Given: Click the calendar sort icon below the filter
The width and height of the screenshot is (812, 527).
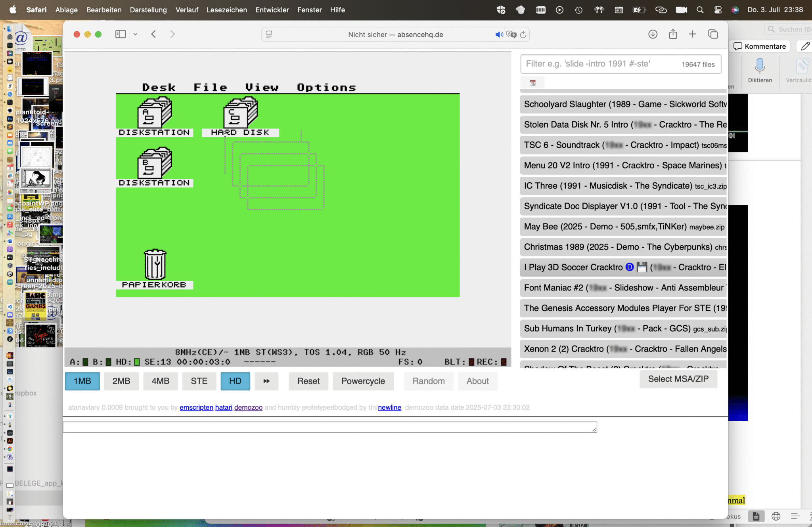Looking at the screenshot, I should pyautogui.click(x=532, y=83).
